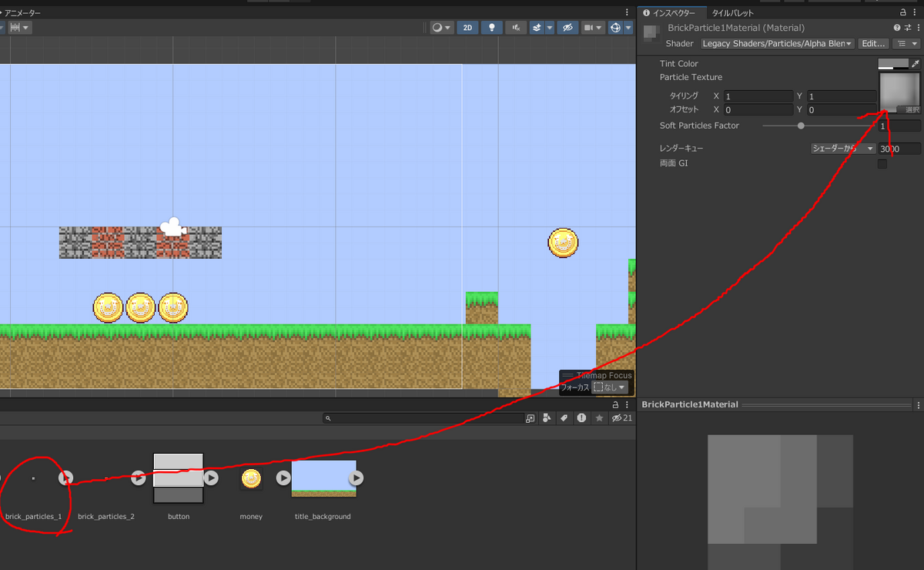Select brick_particles_1 asset

33,488
